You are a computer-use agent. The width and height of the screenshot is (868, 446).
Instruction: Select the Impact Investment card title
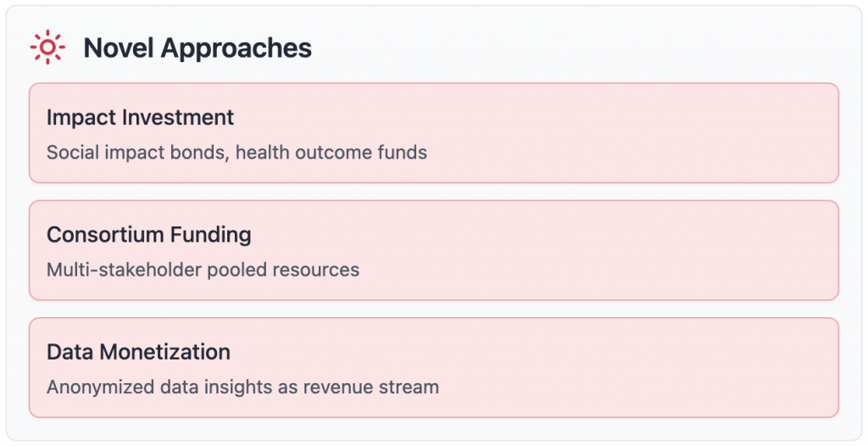click(140, 117)
